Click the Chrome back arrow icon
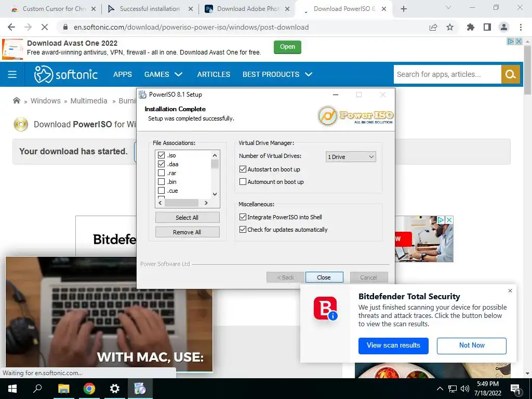 click(x=11, y=27)
